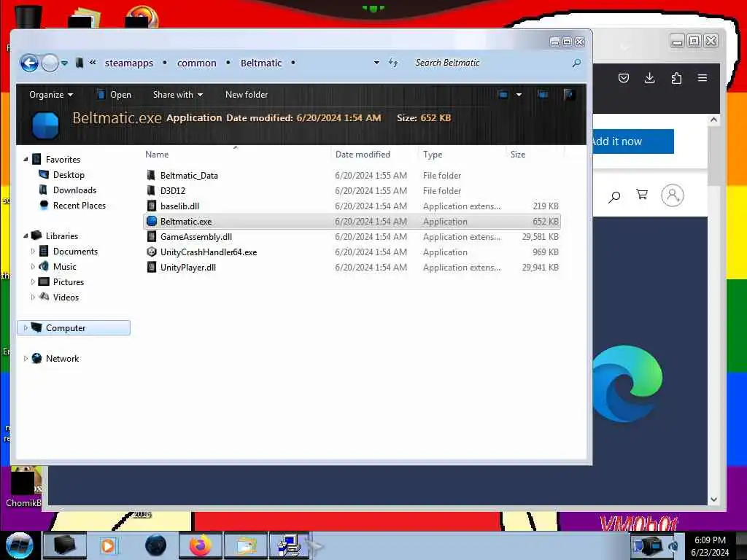Click the search magnifier icon in Explorer
747x560 pixels.
coord(576,63)
